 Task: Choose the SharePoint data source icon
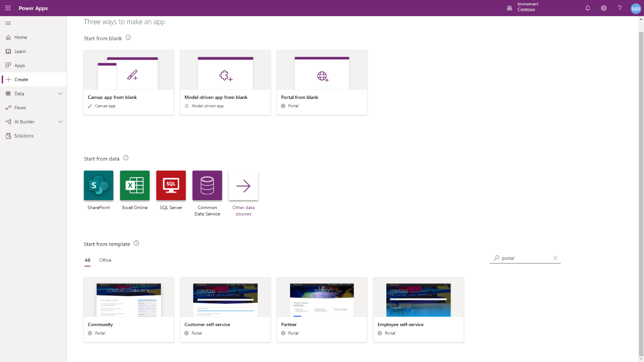[98, 185]
